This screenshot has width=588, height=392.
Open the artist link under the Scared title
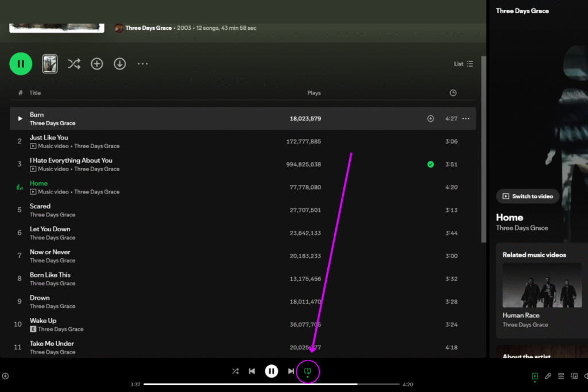coord(52,215)
